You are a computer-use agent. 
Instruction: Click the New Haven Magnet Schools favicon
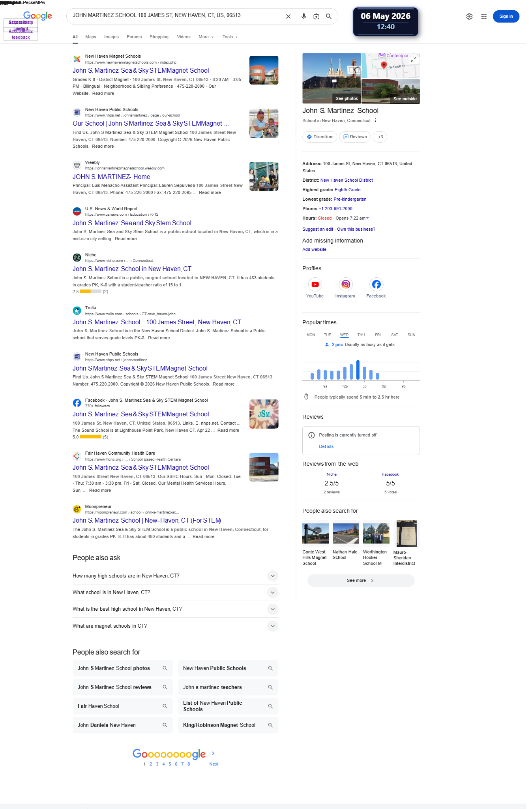coord(77,59)
